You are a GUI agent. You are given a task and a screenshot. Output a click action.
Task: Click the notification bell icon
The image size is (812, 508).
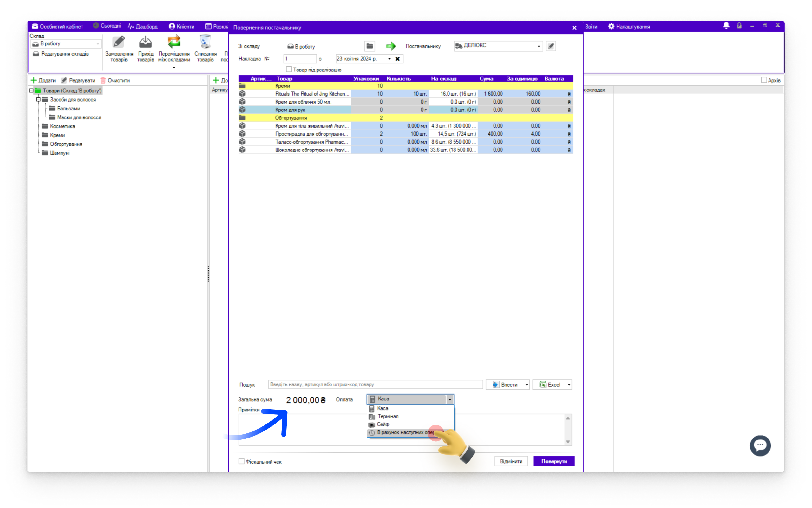pos(726,26)
